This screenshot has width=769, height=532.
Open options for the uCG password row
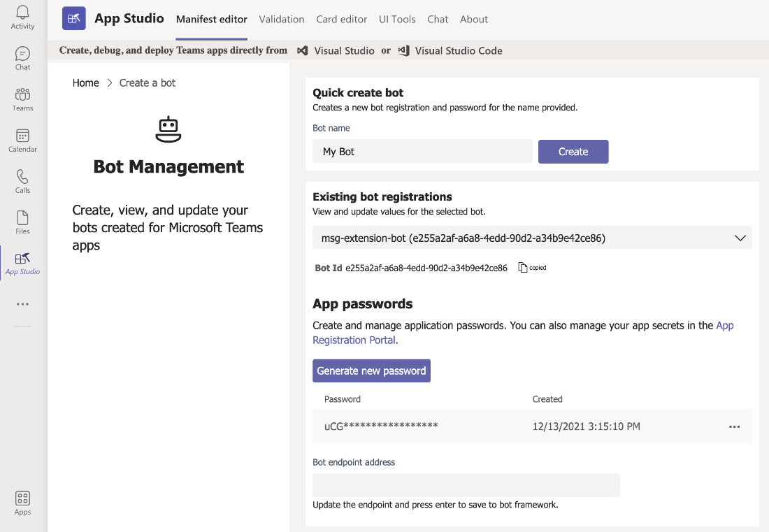coord(734,426)
